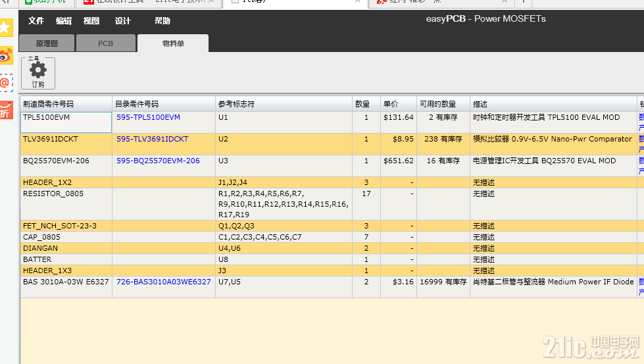Select the 物料单 tab
Image resolution: width=644 pixels, height=364 pixels.
tap(173, 43)
